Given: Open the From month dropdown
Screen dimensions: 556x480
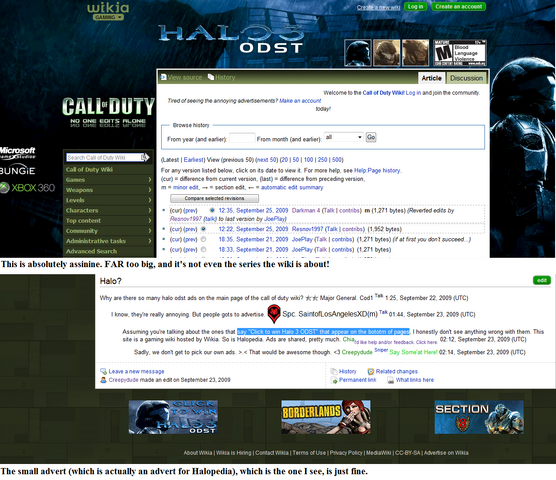Looking at the screenshot, I should click(343, 137).
